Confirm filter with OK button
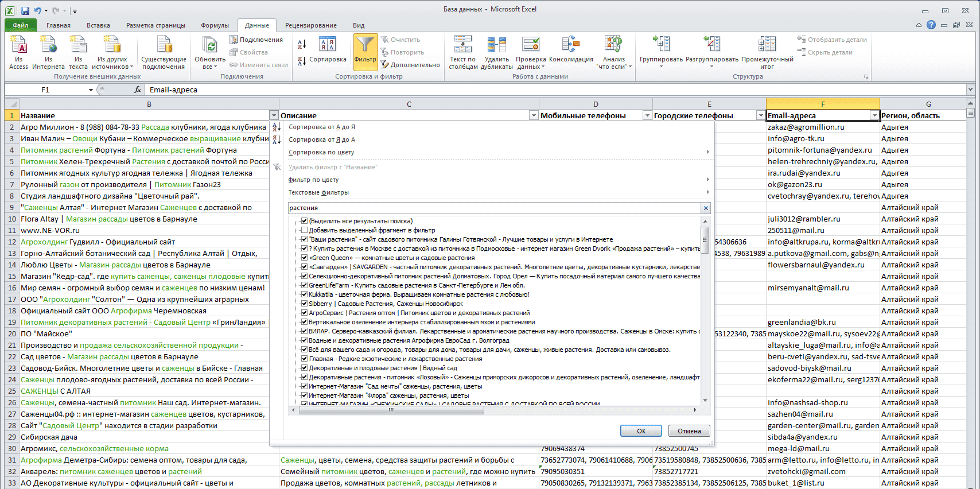Screen dimensions: 980x489 pos(641,431)
